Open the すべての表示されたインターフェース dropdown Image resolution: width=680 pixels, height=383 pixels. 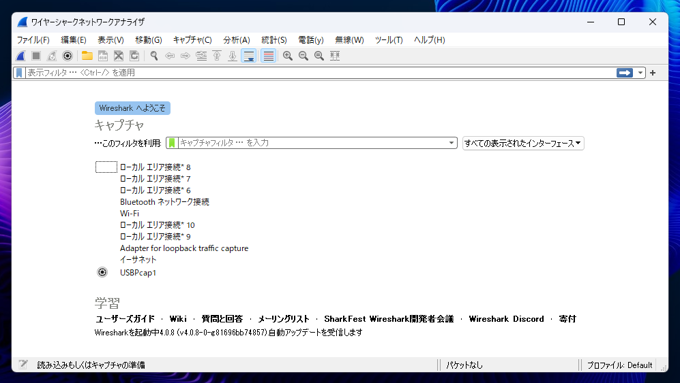point(523,143)
